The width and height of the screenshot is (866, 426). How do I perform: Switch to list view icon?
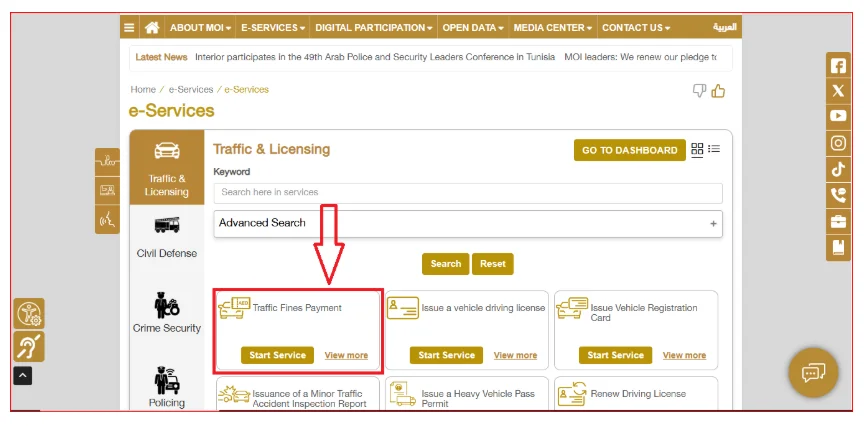tap(714, 149)
